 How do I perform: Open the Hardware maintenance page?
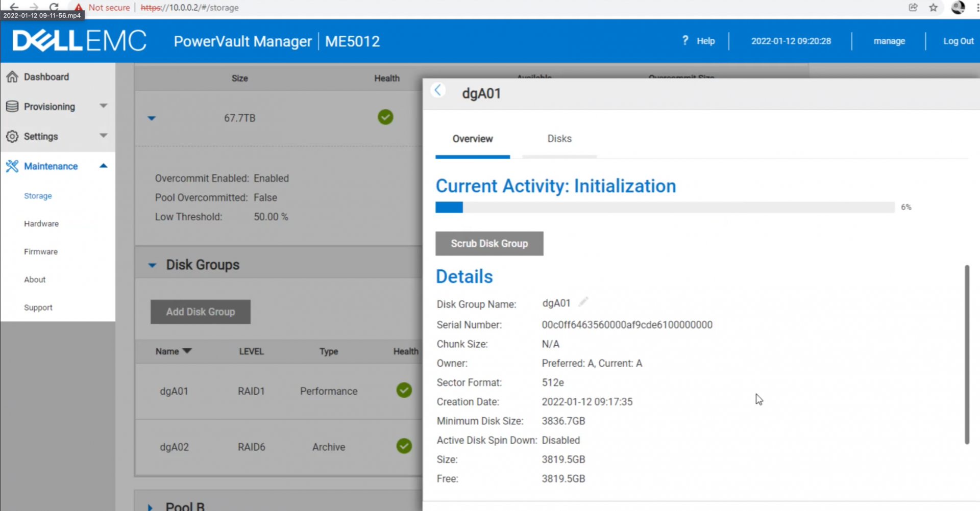41,224
